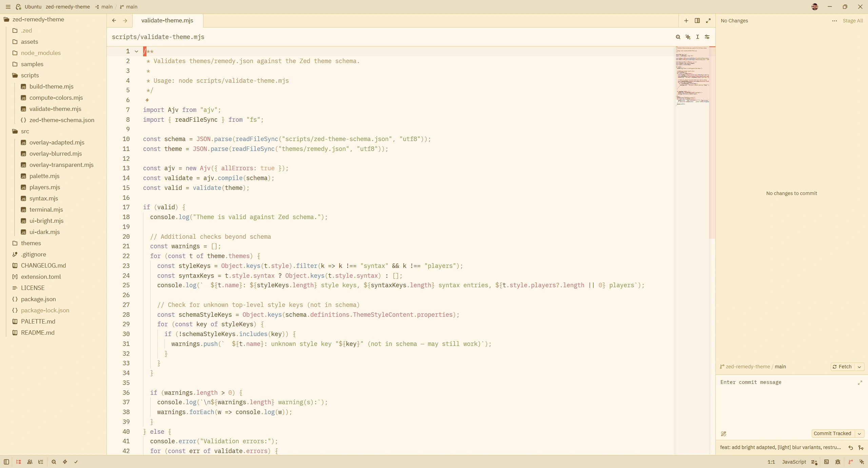Open buffer search magnifier in editor toolbar
Viewport: 868px width, 468px height.
pos(678,37)
